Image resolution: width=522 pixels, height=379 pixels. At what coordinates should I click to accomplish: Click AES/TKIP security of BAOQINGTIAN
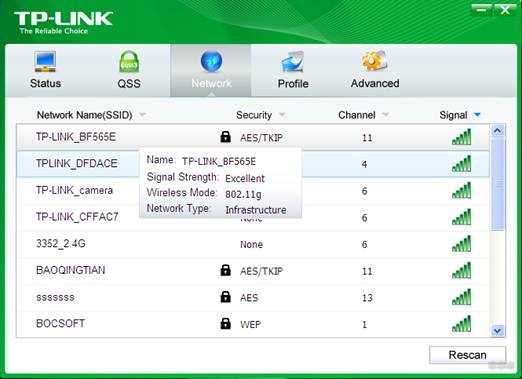click(x=261, y=271)
